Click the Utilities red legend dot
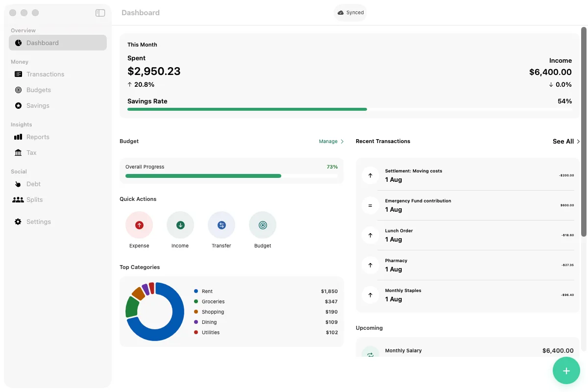The width and height of the screenshot is (588, 392). click(x=196, y=332)
